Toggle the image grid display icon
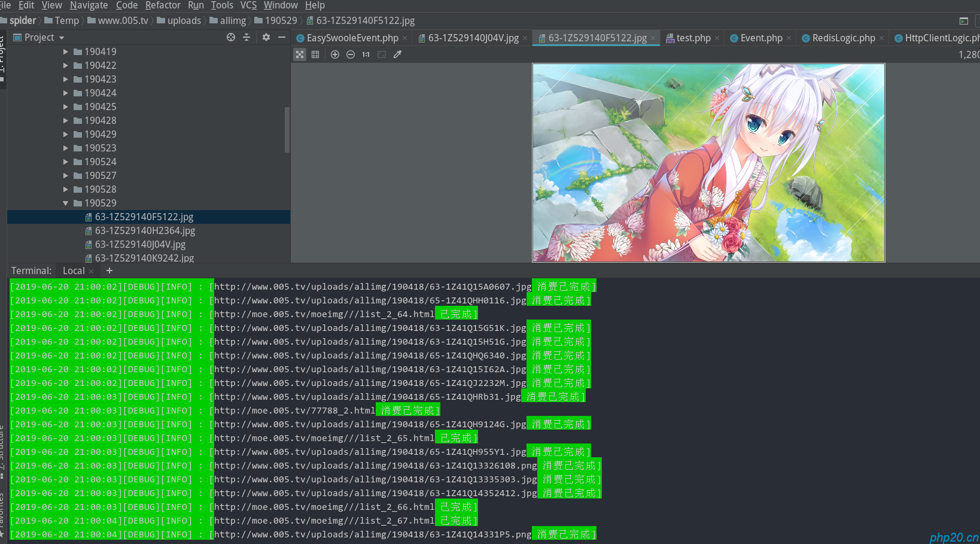Image resolution: width=980 pixels, height=544 pixels. (x=315, y=54)
